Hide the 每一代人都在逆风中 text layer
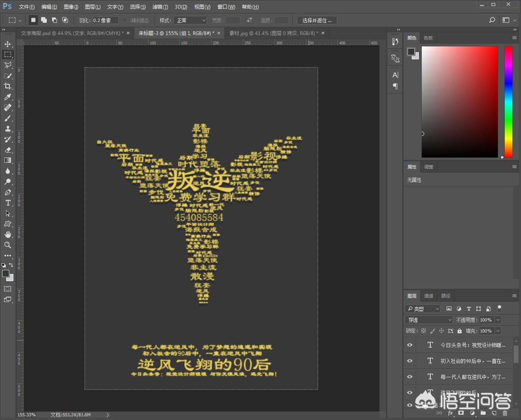The image size is (521, 420). 410,377
